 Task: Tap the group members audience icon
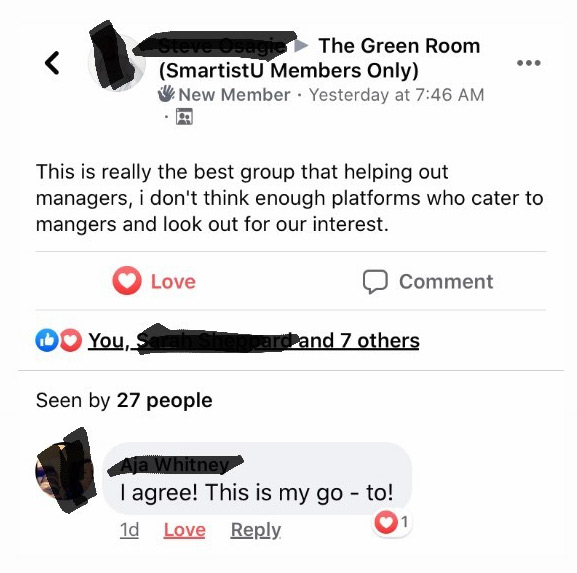point(184,117)
